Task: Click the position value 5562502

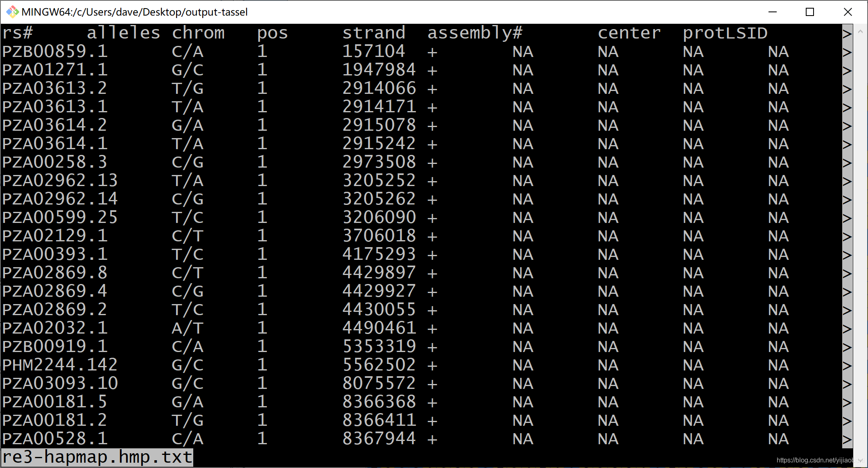Action: 379,365
